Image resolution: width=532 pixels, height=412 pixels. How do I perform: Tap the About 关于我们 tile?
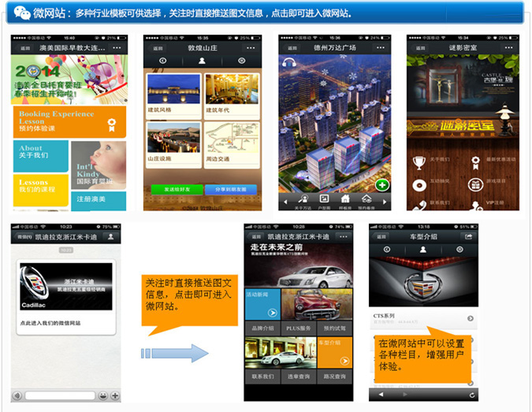point(41,156)
